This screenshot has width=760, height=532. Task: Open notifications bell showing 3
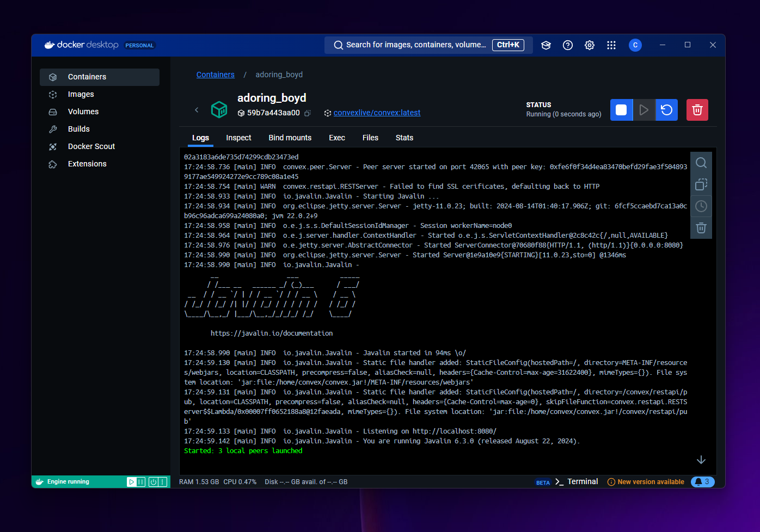click(x=702, y=482)
